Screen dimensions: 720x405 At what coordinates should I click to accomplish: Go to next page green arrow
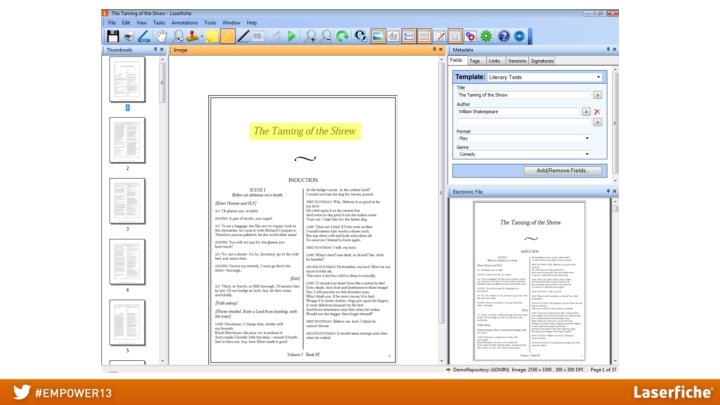pos(292,36)
